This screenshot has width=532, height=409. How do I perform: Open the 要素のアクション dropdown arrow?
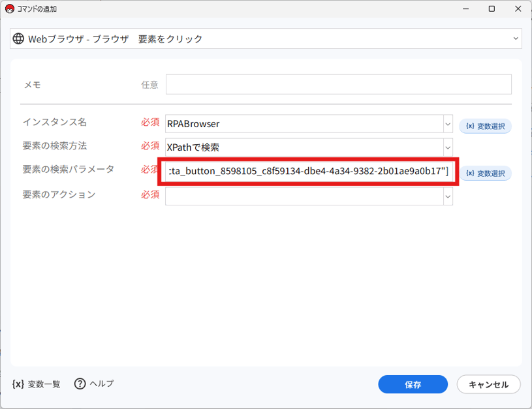pos(448,196)
